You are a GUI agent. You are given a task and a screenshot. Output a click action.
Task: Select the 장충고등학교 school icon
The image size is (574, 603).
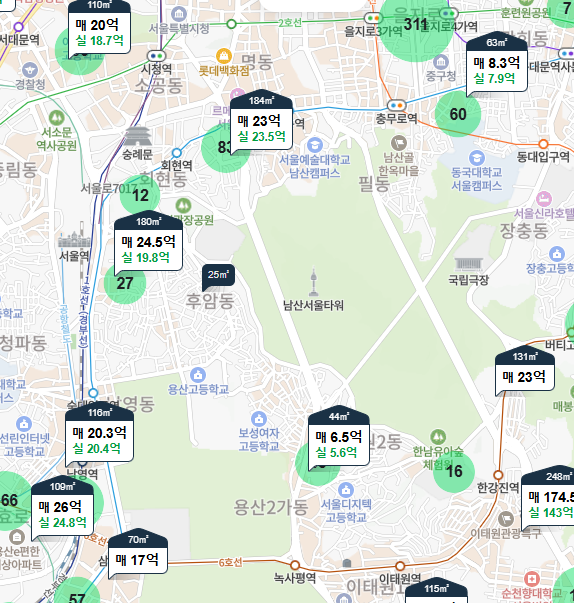click(x=557, y=254)
